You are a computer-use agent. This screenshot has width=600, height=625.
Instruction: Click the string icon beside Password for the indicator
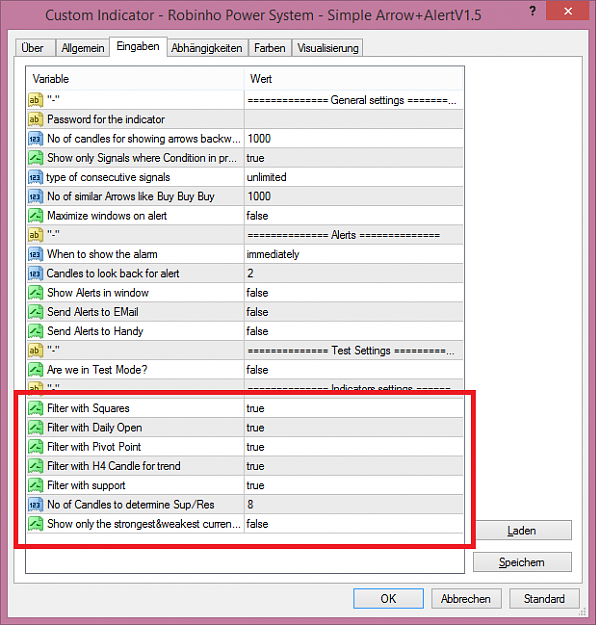pyautogui.click(x=35, y=119)
